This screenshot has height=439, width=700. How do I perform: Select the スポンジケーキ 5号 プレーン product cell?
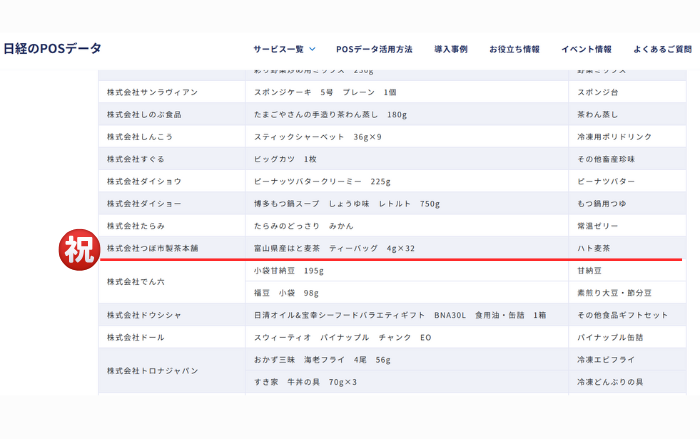point(407,92)
